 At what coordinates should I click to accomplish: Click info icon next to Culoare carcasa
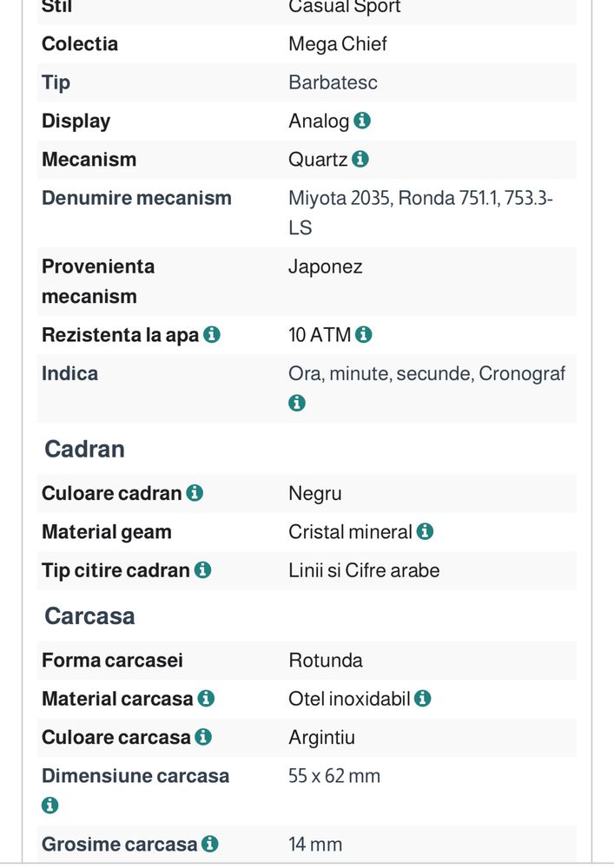click(x=203, y=737)
